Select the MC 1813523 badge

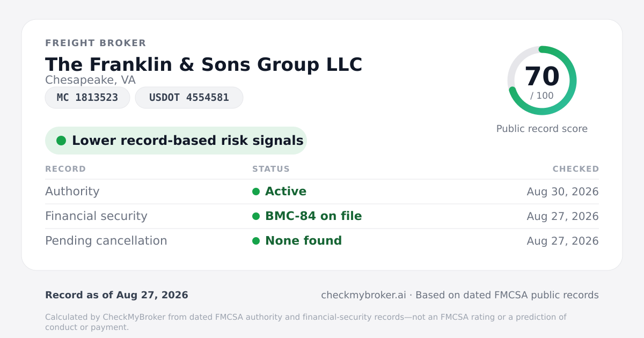pyautogui.click(x=87, y=98)
